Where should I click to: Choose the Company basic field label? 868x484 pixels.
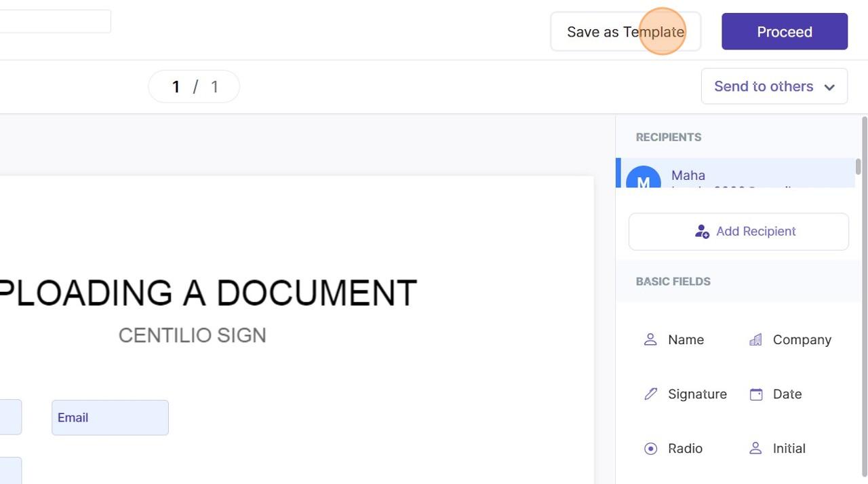(x=802, y=339)
